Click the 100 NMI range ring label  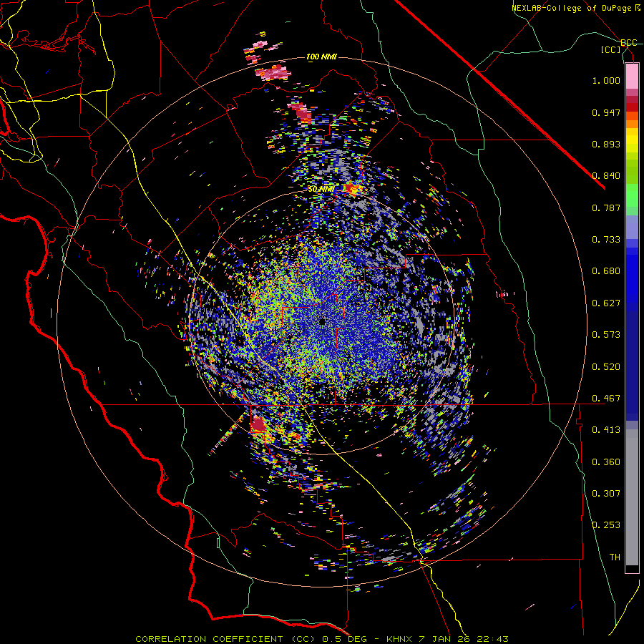pyautogui.click(x=321, y=57)
